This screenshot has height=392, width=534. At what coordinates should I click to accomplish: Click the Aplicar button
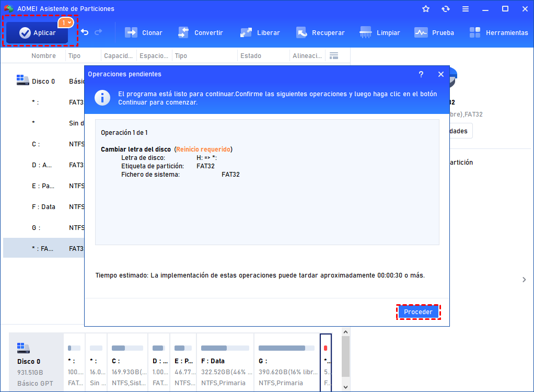(37, 33)
